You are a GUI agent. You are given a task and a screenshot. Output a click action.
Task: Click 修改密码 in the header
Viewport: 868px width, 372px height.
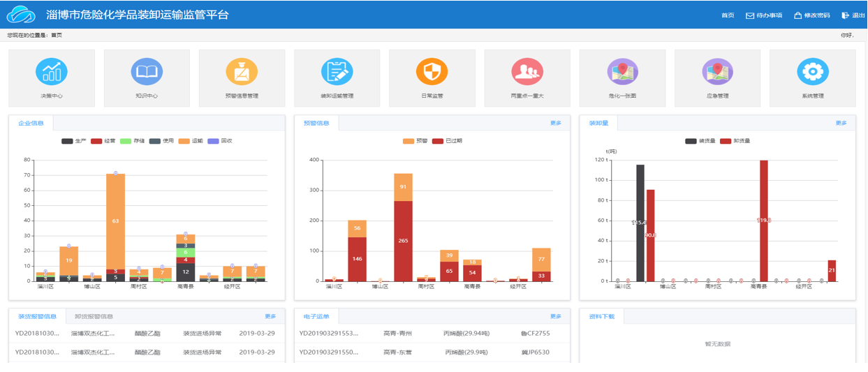pyautogui.click(x=811, y=15)
